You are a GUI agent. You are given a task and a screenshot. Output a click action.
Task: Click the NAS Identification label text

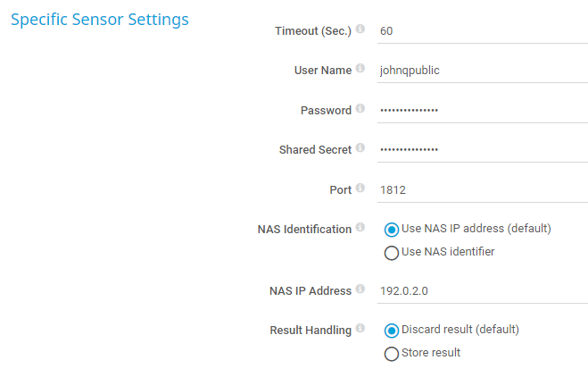click(304, 230)
